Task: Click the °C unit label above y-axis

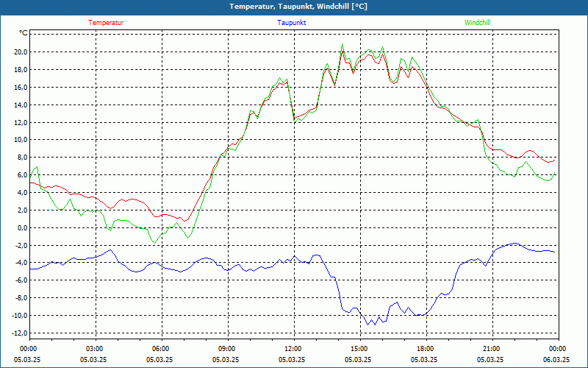Action: tap(23, 33)
